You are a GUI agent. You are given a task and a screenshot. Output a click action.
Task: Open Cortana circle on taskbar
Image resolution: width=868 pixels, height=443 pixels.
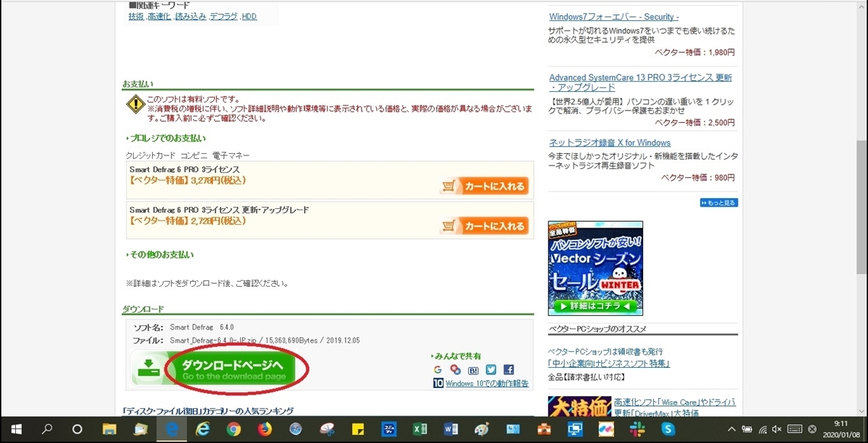tap(78, 429)
